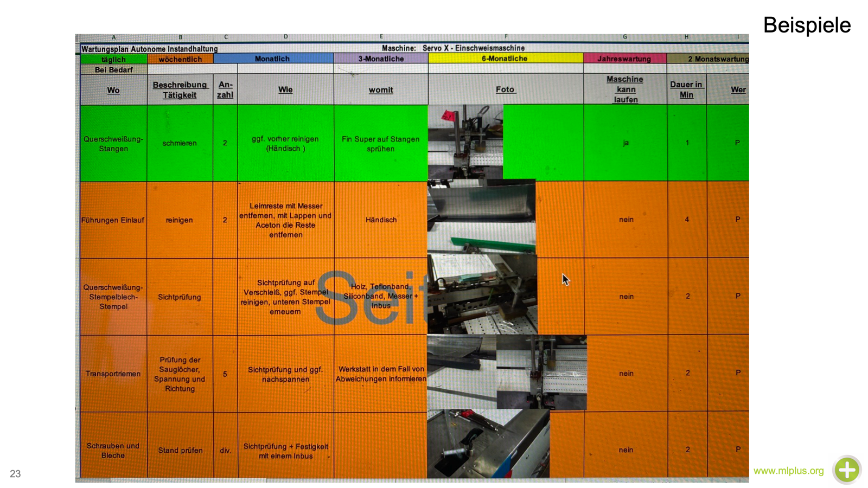The width and height of the screenshot is (868, 488).
Task: Click the Transportriemen photo thumbnail
Action: [x=507, y=372]
